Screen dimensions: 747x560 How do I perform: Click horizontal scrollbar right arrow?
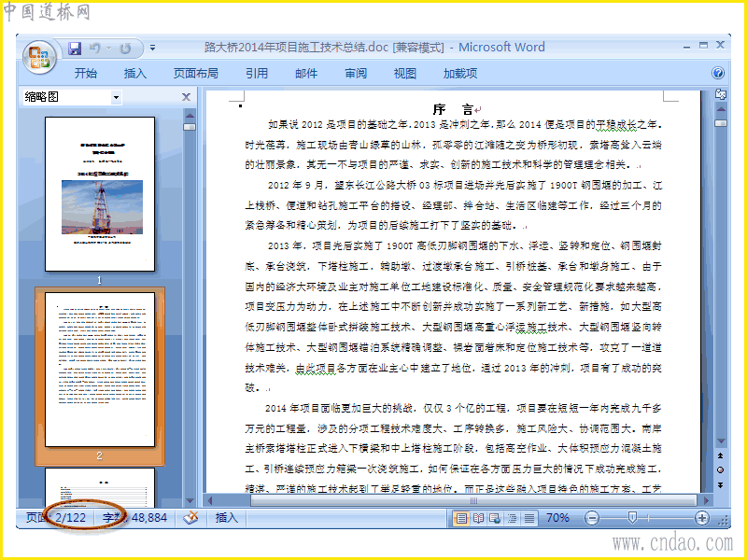point(707,500)
